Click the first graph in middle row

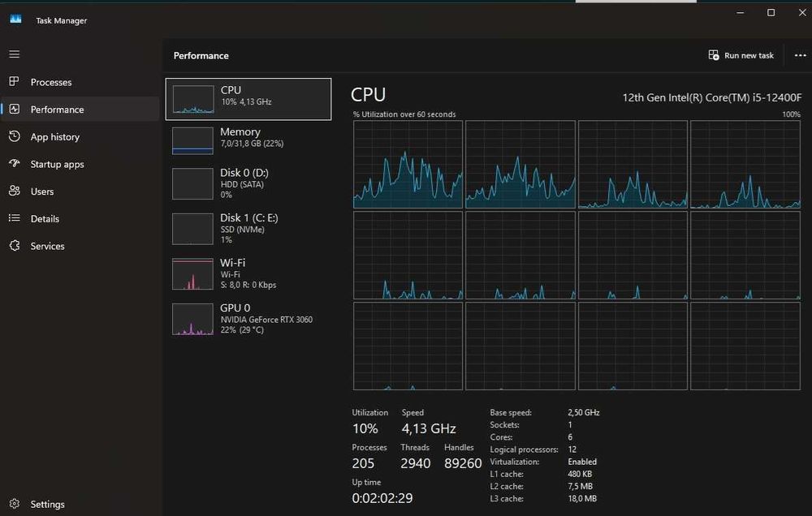408,255
